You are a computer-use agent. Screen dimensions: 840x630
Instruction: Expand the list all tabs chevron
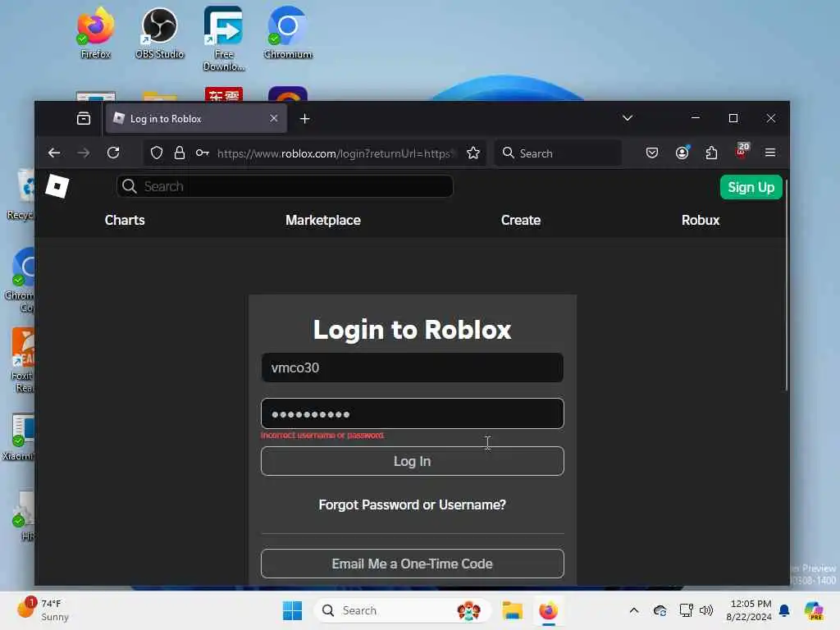pos(628,118)
